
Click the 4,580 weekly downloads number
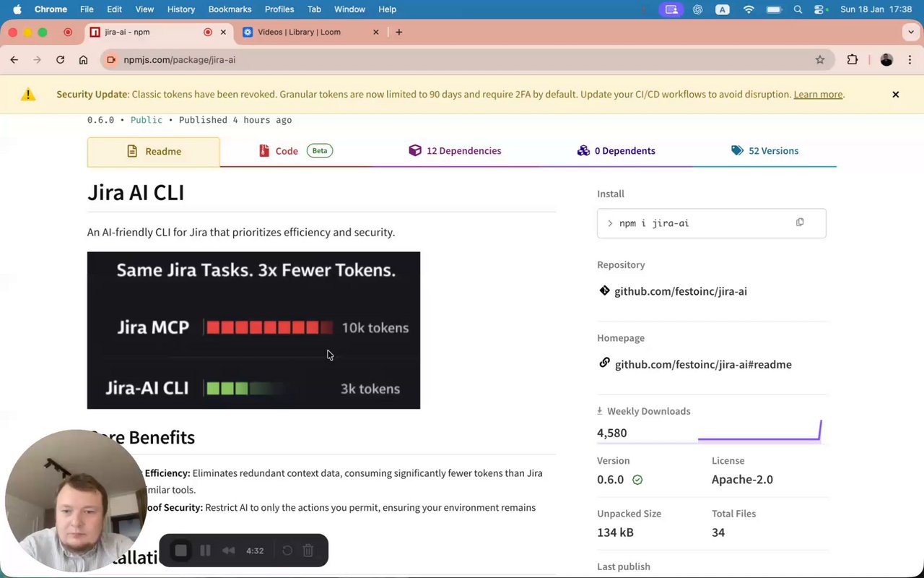coord(611,433)
